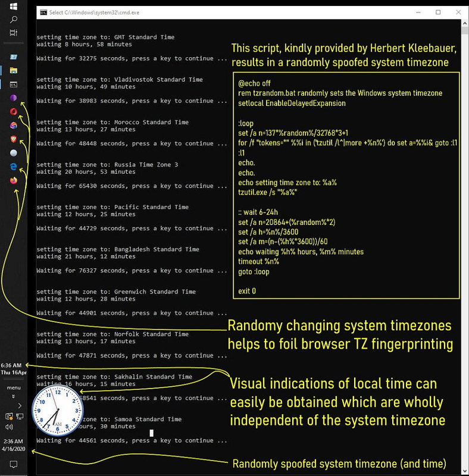Maximize the cmd.exe window
The image size is (469, 476).
pyautogui.click(x=438, y=12)
